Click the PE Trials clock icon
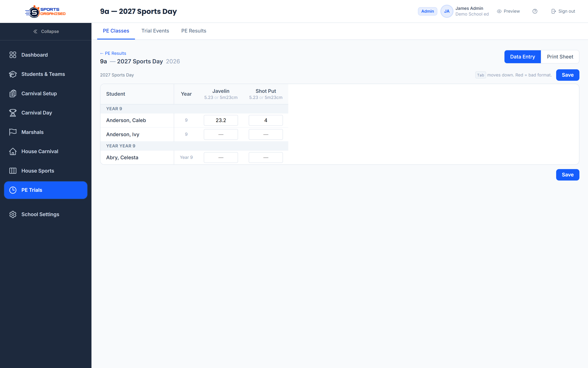This screenshot has width=588, height=368. click(13, 190)
